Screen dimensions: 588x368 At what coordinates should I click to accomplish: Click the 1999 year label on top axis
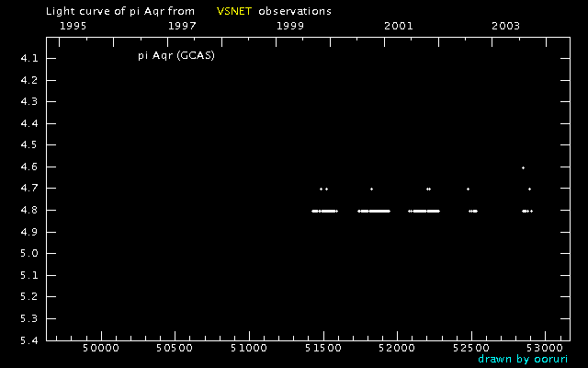(x=290, y=26)
